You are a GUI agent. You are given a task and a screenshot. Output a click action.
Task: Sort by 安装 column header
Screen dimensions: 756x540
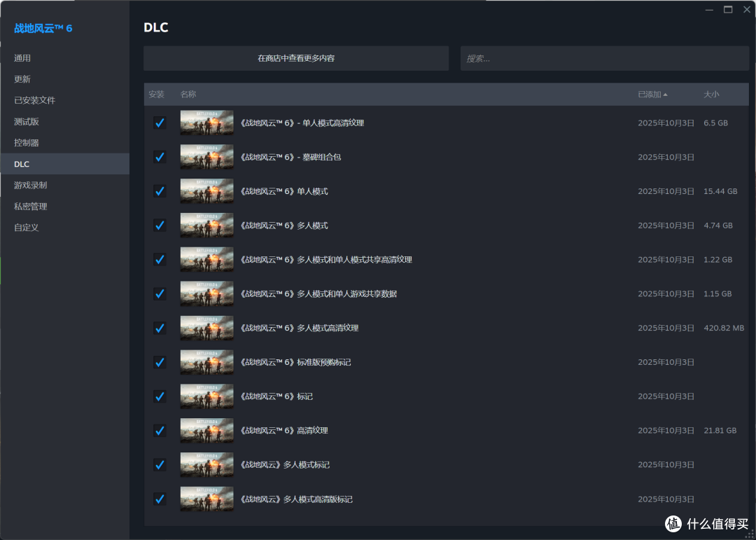156,95
